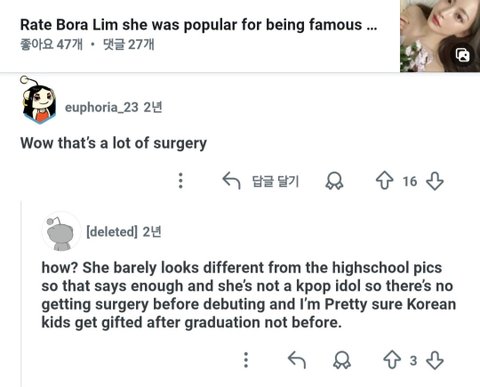The height and width of the screenshot is (387, 480).
Task: View the 댓글 27개 comments count
Action: point(129,44)
